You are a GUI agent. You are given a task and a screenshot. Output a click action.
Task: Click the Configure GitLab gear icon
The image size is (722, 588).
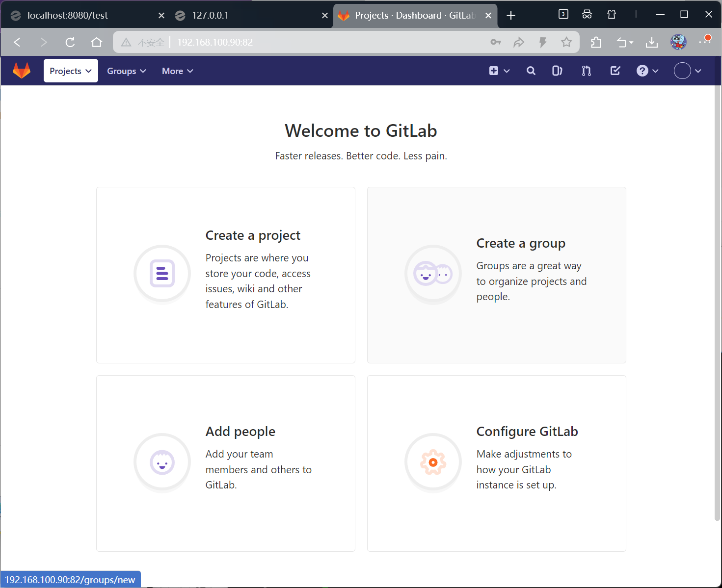pyautogui.click(x=433, y=462)
